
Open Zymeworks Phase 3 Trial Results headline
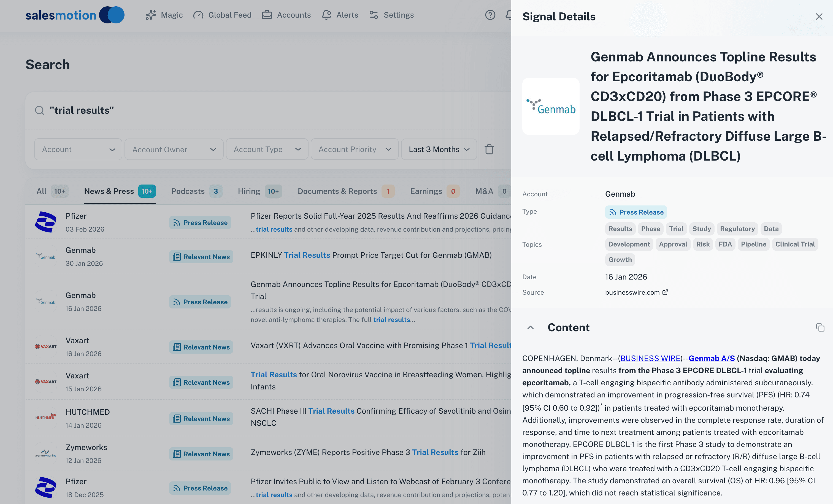point(368,452)
